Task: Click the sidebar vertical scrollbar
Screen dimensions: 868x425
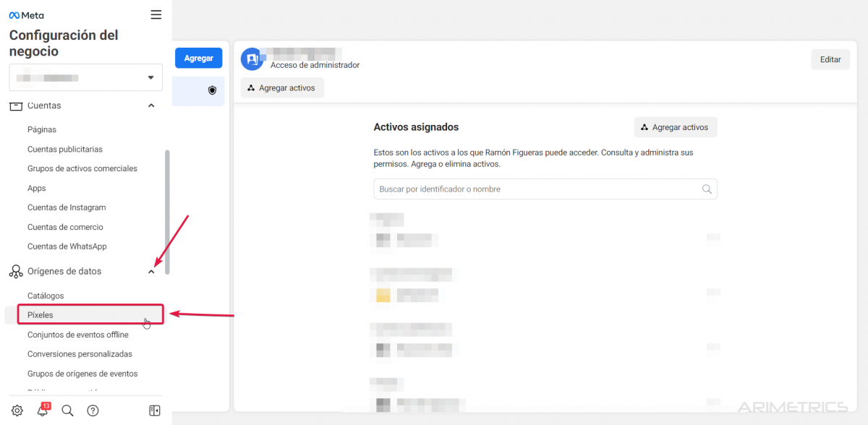Action: [167, 212]
